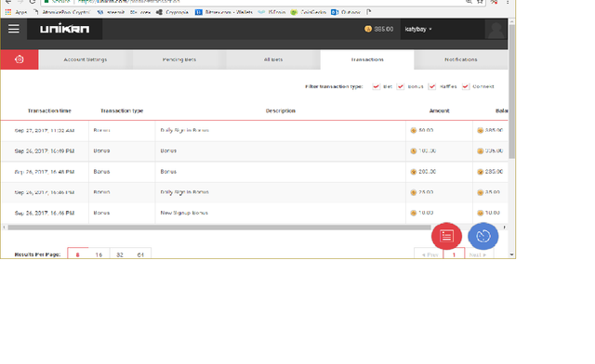
Task: Click the 385.00 balance in the header
Action: click(x=384, y=29)
